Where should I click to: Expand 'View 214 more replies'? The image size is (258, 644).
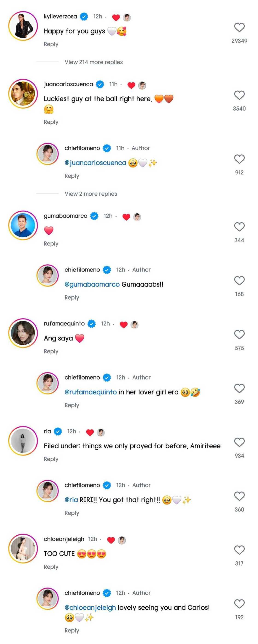pos(93,62)
